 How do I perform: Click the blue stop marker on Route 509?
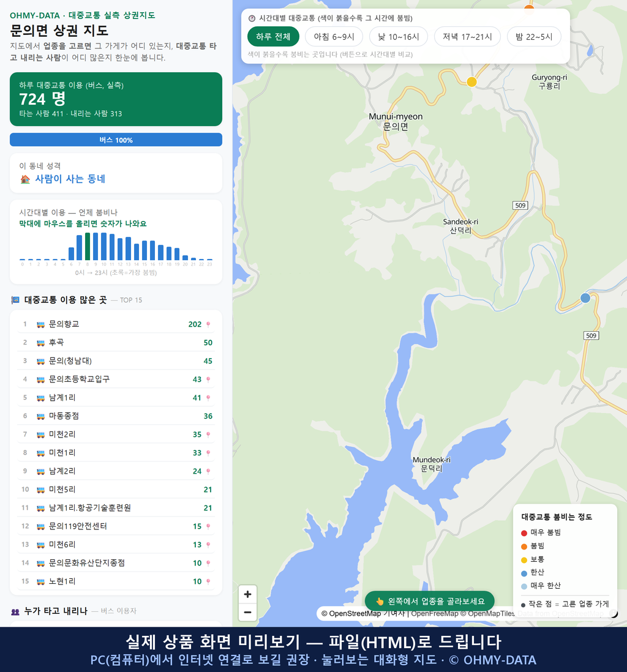coord(585,298)
